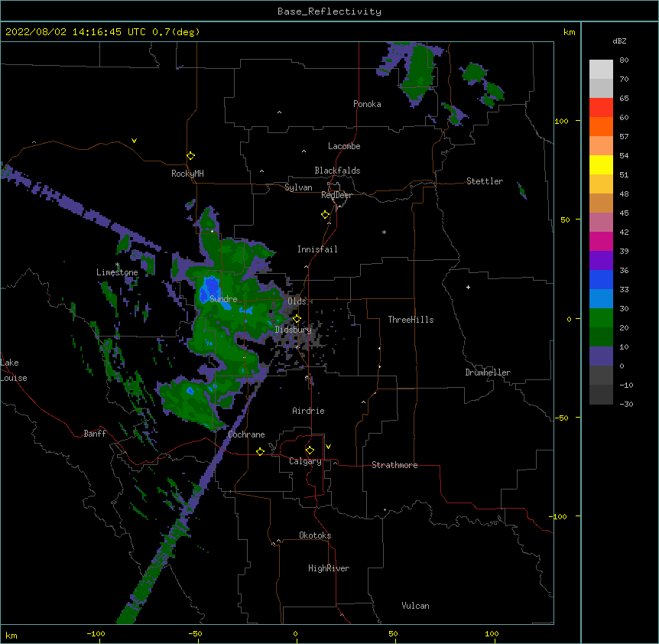Pick the orange 60 dBZ legend swatch

(x=601, y=126)
